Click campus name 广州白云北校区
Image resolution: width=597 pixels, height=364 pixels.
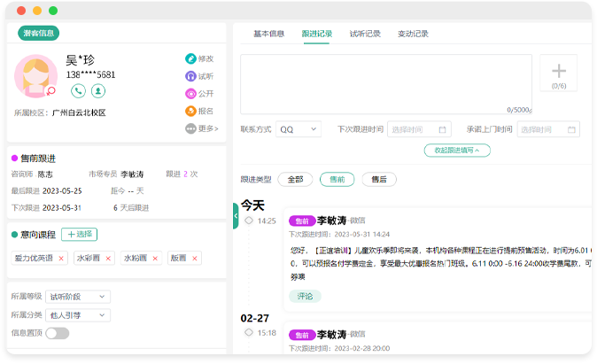pyautogui.click(x=79, y=112)
